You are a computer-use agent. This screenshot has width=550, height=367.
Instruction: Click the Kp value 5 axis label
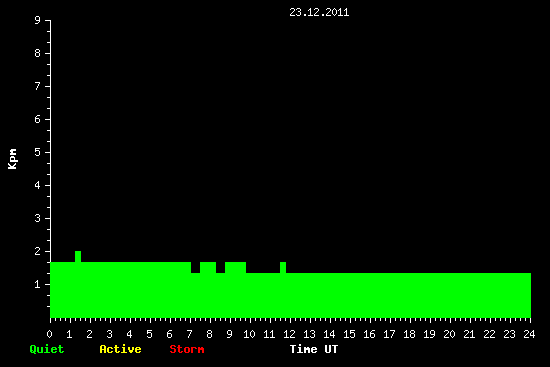(38, 152)
